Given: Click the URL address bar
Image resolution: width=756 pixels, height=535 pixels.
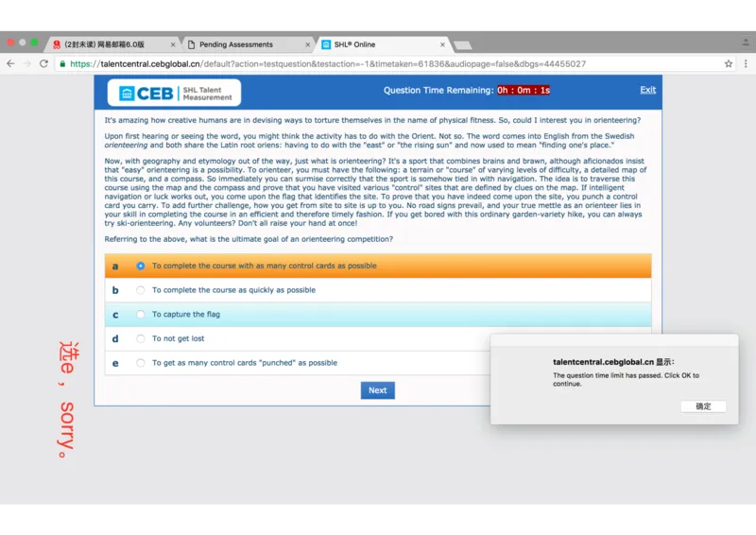Looking at the screenshot, I should (378, 63).
